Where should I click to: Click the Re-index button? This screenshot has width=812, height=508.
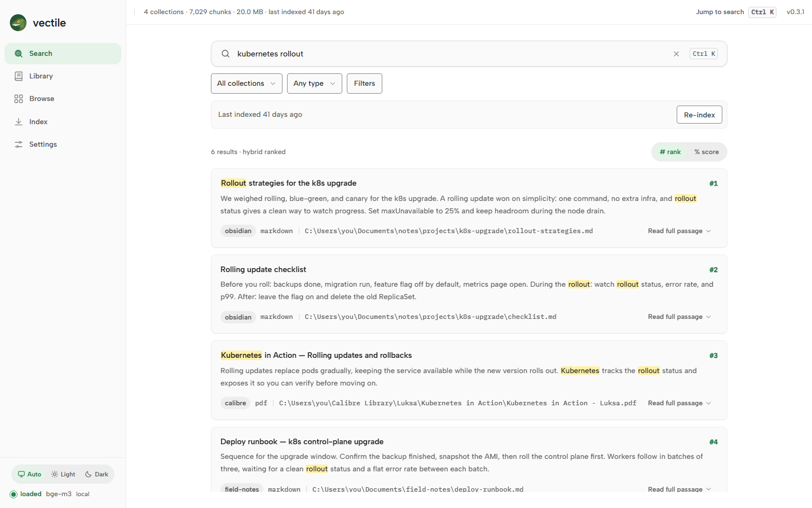pyautogui.click(x=699, y=115)
